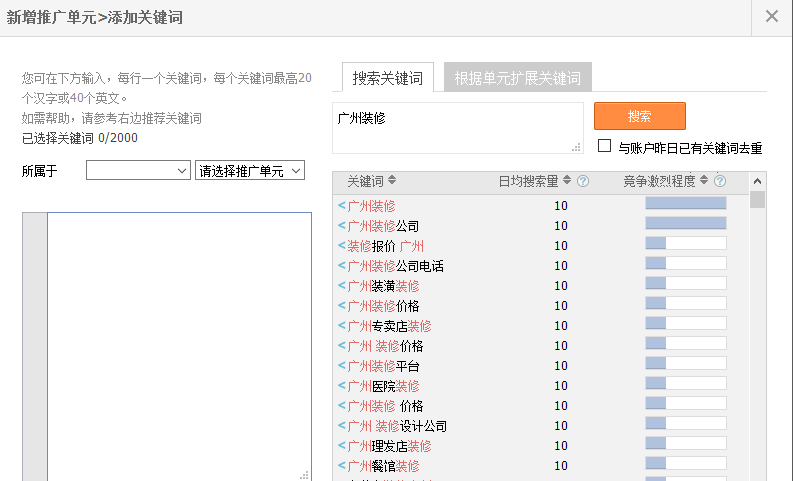This screenshot has height=481, width=793.
Task: Click the competition bar for 广州装修公司
Action: (x=685, y=224)
